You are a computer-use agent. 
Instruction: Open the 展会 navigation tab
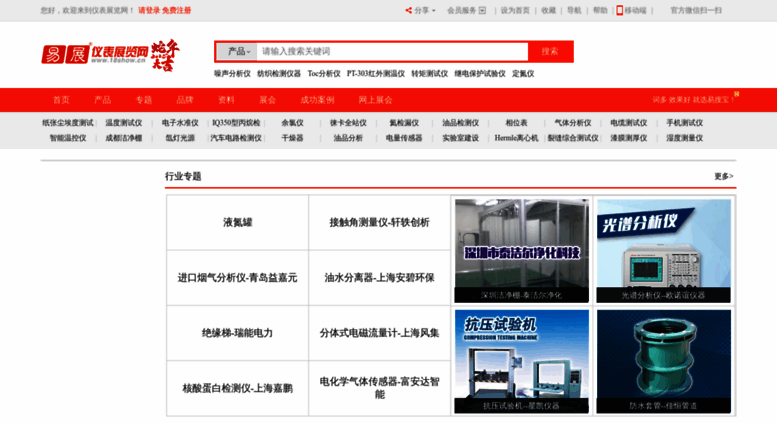(268, 100)
